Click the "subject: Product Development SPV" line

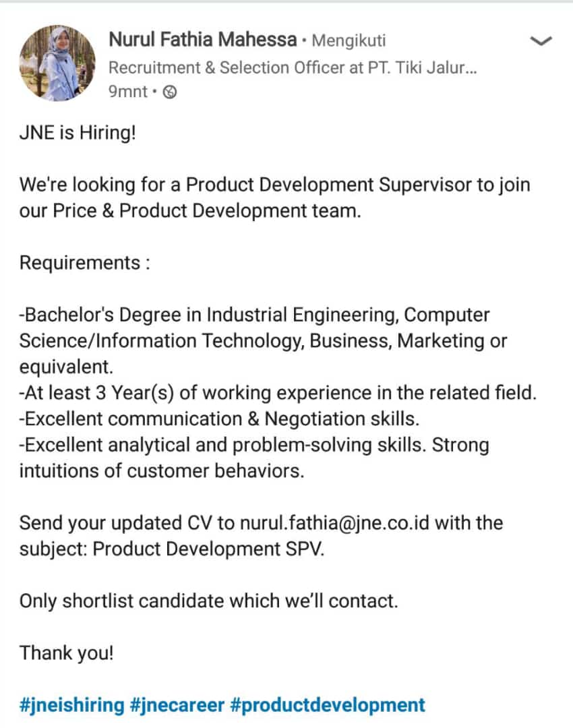(172, 549)
